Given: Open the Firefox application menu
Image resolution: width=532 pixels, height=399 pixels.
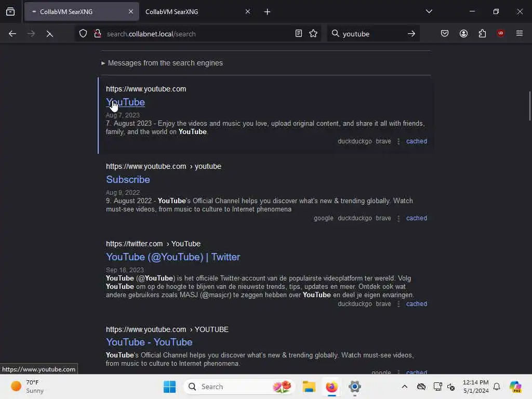Looking at the screenshot, I should (520, 33).
